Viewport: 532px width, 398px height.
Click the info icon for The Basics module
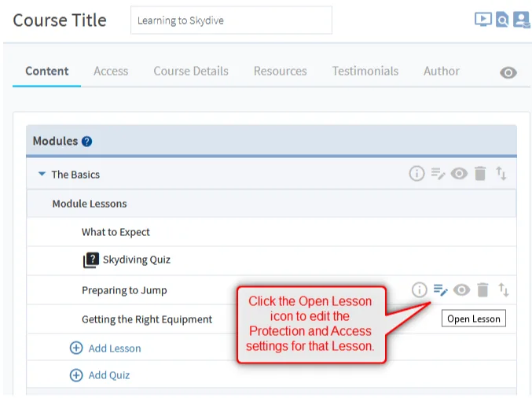416,174
